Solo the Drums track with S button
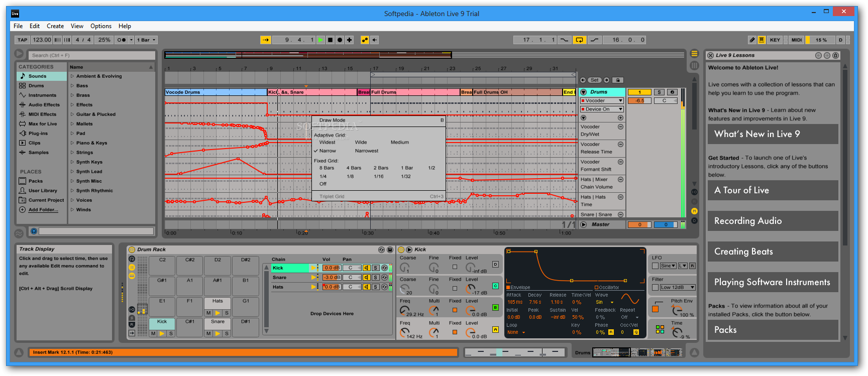Viewport: 868px width, 376px height. click(659, 92)
